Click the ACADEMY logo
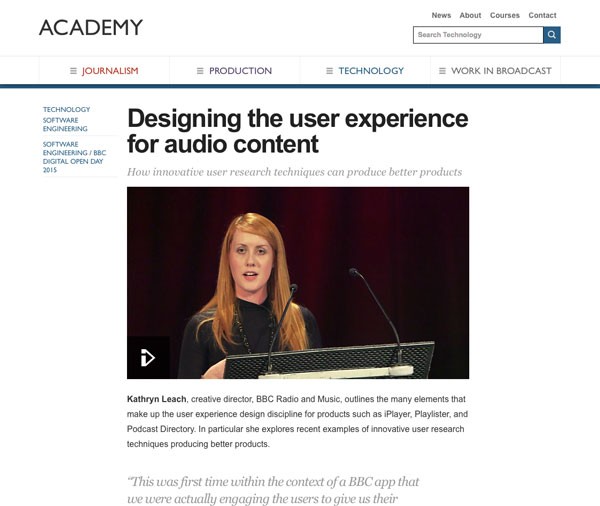This screenshot has height=506, width=600. click(91, 28)
